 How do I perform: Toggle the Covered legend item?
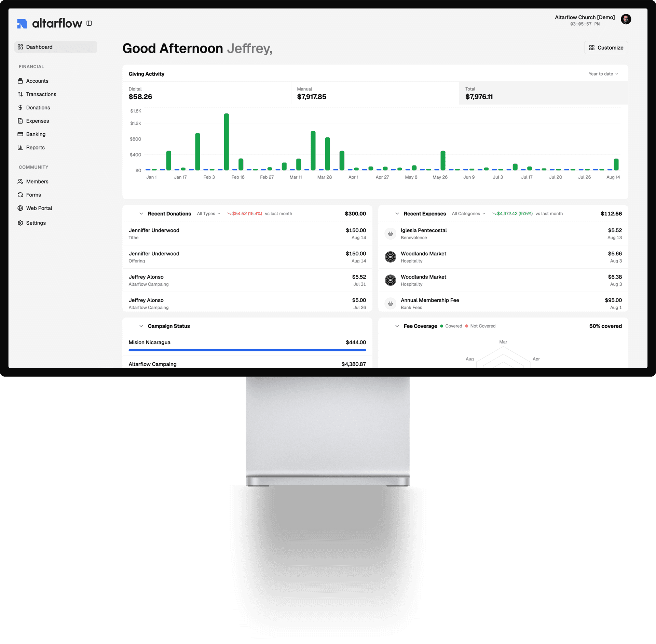click(x=451, y=326)
